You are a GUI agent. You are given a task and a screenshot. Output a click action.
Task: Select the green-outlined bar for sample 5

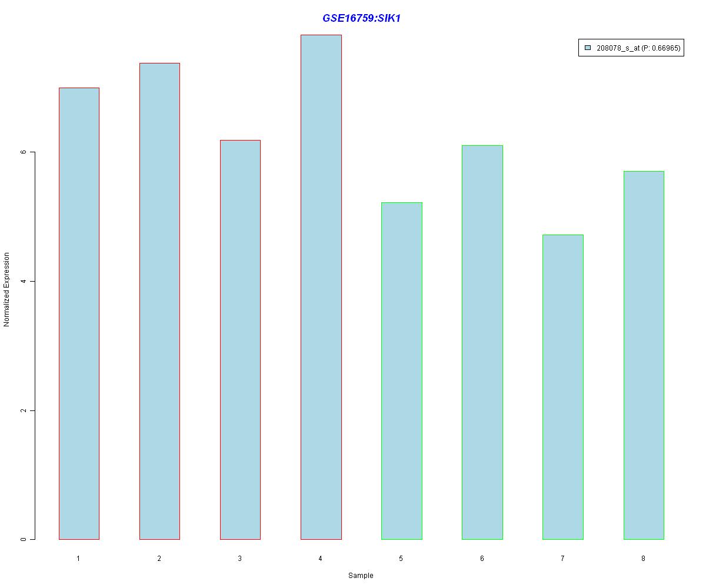tap(401, 371)
